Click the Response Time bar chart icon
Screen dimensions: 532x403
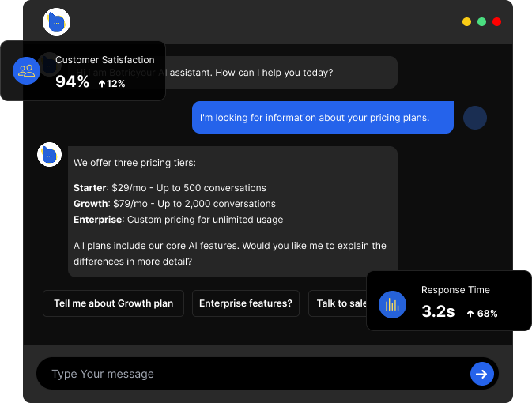click(392, 304)
